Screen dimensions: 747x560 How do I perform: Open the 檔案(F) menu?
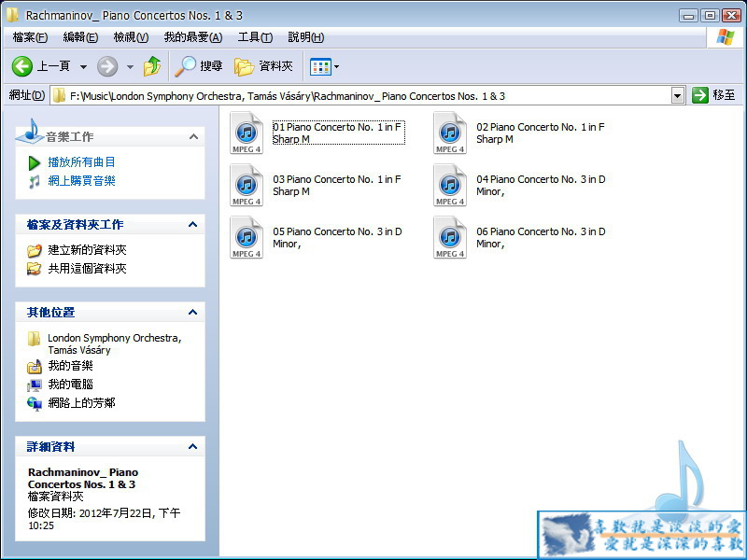(x=30, y=37)
